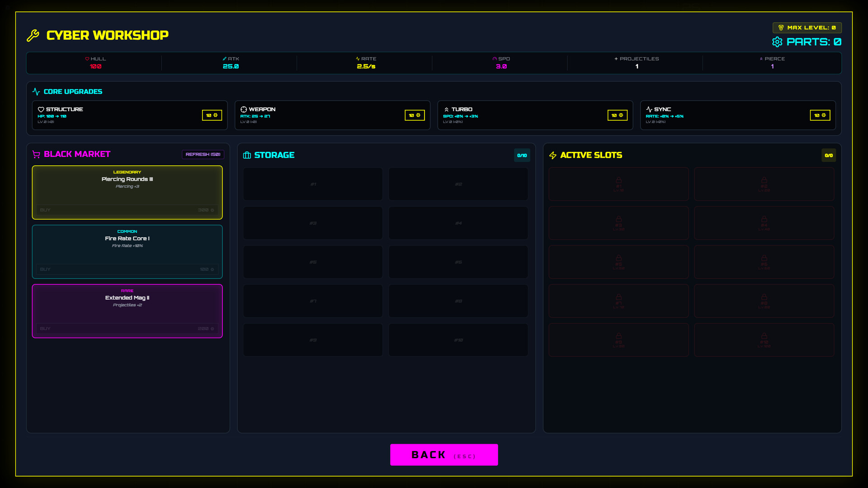The image size is (868, 488).
Task: Click the crosshair icon on the Weapon upgrade
Action: point(243,109)
